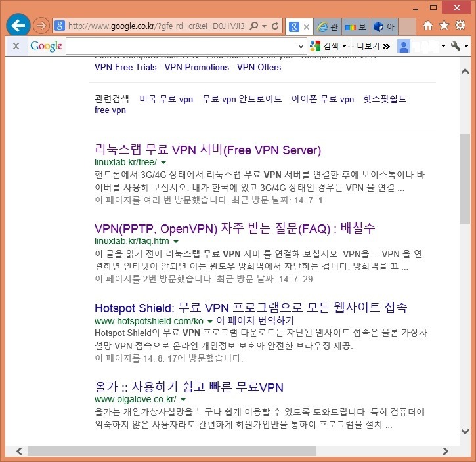Open related search 무료 vpn 안드로이드
The width and height of the screenshot is (476, 462).
click(x=242, y=99)
